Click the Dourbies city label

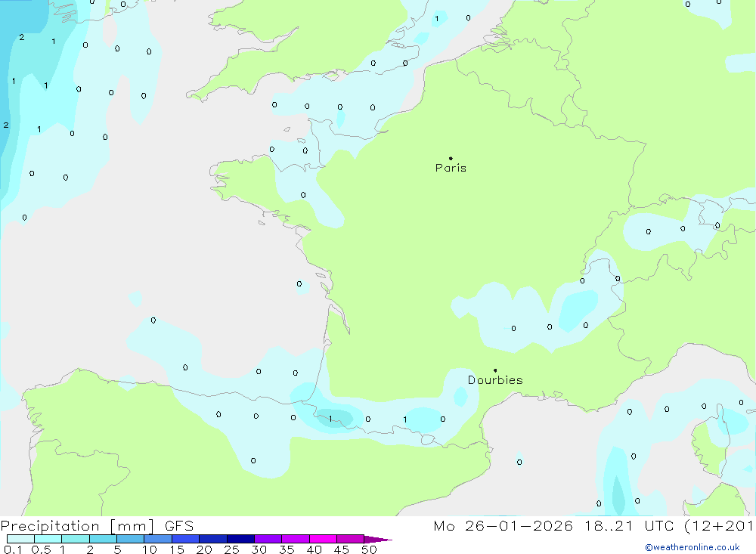(495, 380)
